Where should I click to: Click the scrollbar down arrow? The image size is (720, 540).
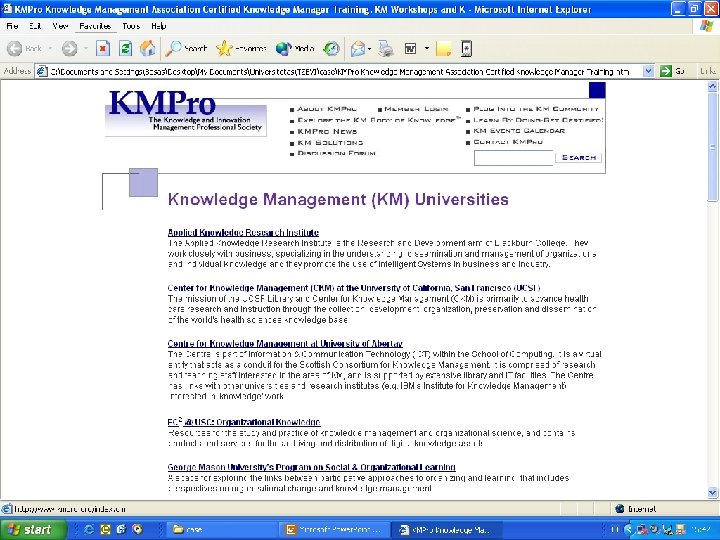pyautogui.click(x=712, y=493)
